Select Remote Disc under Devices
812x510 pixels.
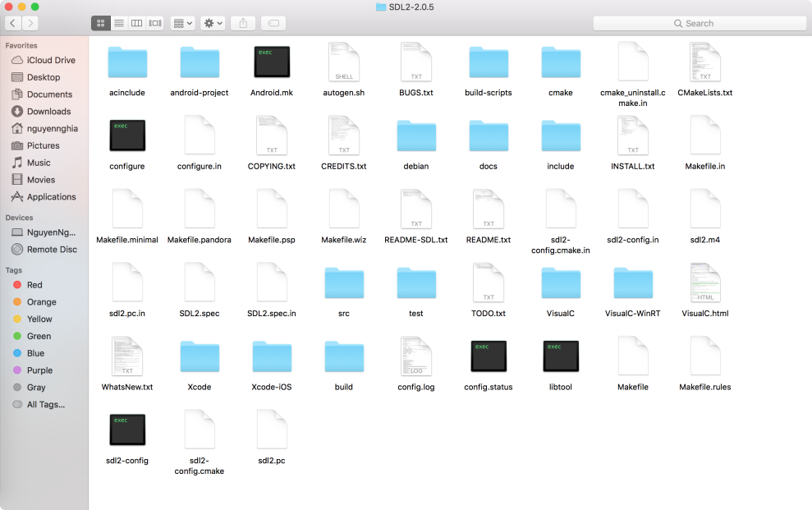point(52,250)
